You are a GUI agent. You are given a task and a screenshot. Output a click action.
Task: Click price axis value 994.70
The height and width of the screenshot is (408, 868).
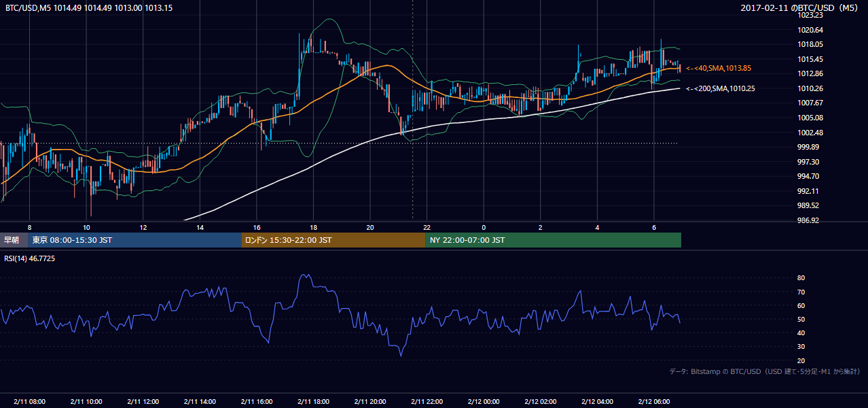click(810, 176)
